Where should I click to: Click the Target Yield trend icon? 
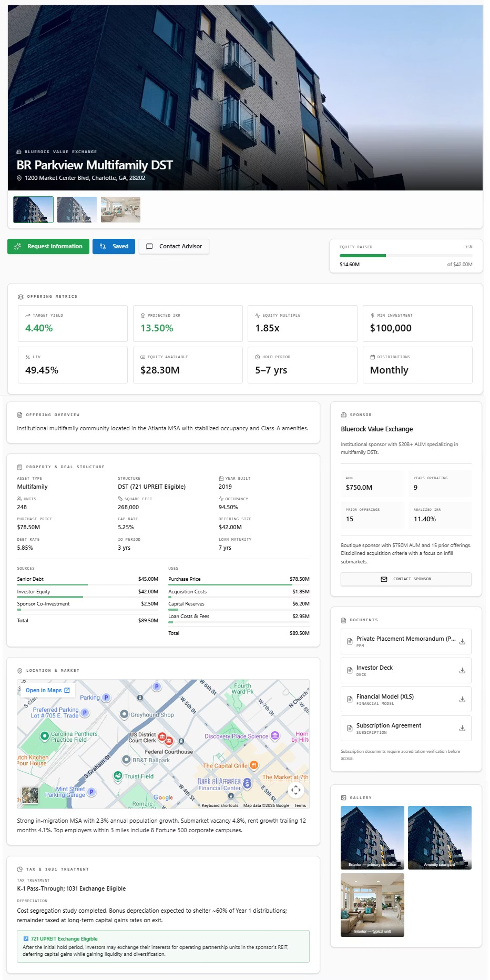tap(28, 316)
